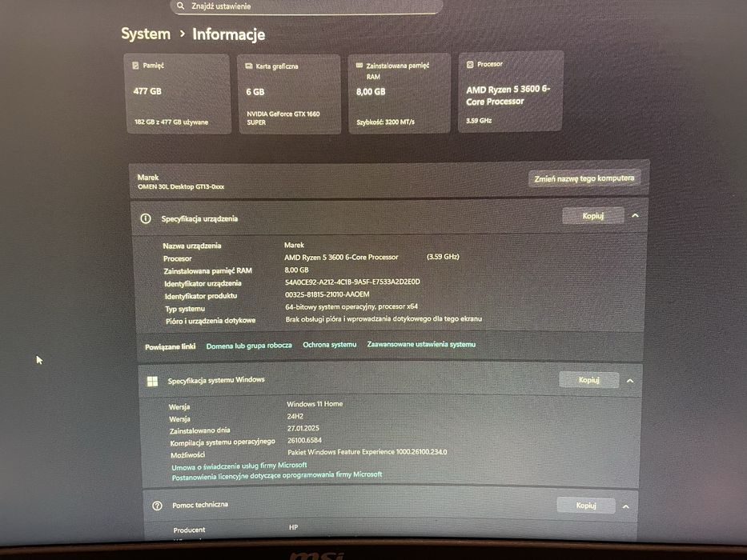This screenshot has width=747, height=560.
Task: Click the Karta graficzna icon
Action: [249, 66]
